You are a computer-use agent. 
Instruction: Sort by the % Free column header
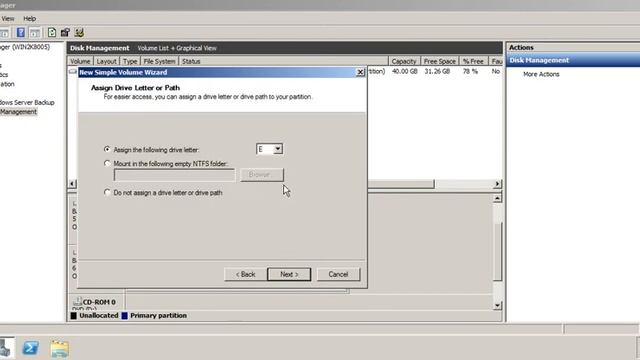click(473, 61)
